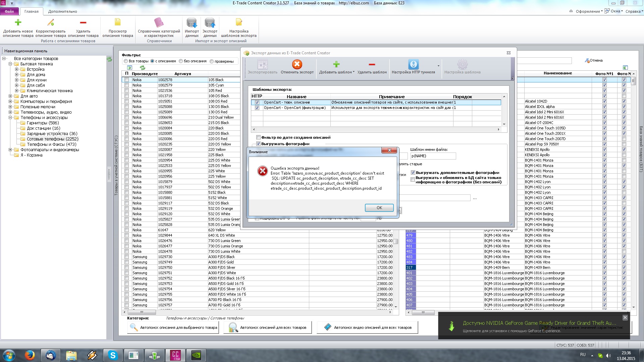The image size is (644, 362).
Task: Expand Фотоаппараты и видеокамеры node
Action: (x=10, y=149)
